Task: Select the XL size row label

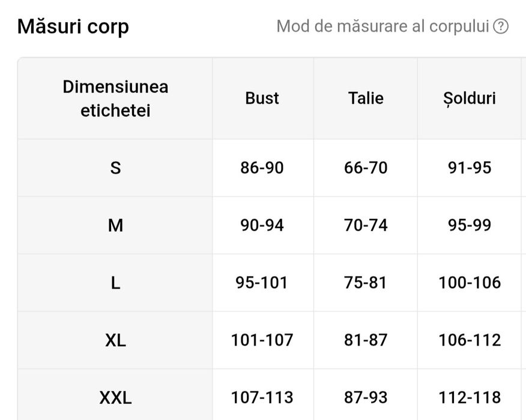Action: (115, 340)
